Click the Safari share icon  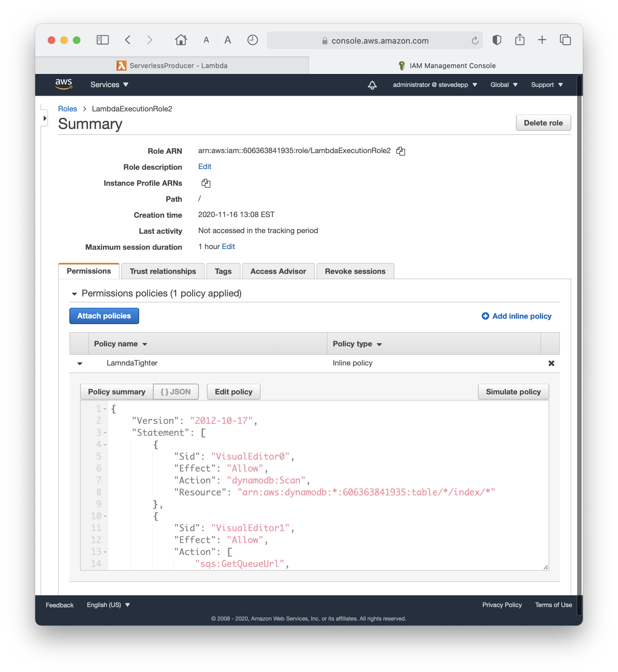520,40
